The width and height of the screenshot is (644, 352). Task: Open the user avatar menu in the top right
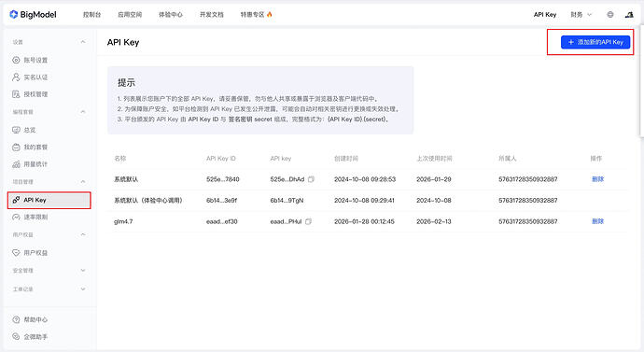629,14
